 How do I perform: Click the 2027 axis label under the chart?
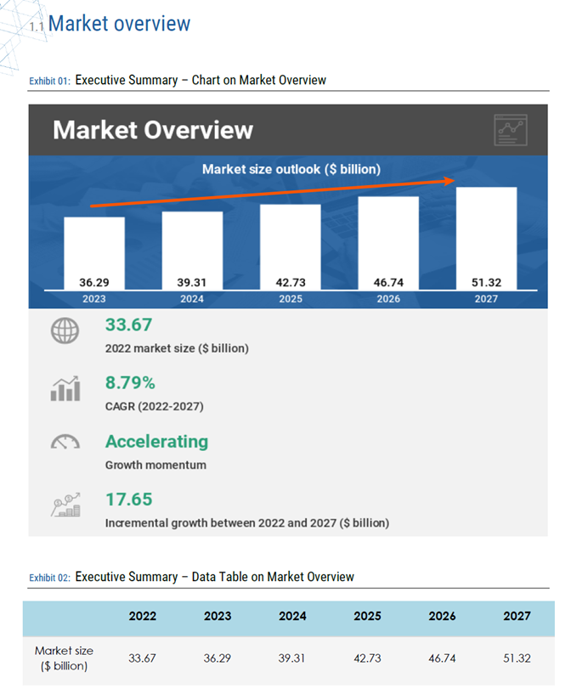pyautogui.click(x=486, y=299)
